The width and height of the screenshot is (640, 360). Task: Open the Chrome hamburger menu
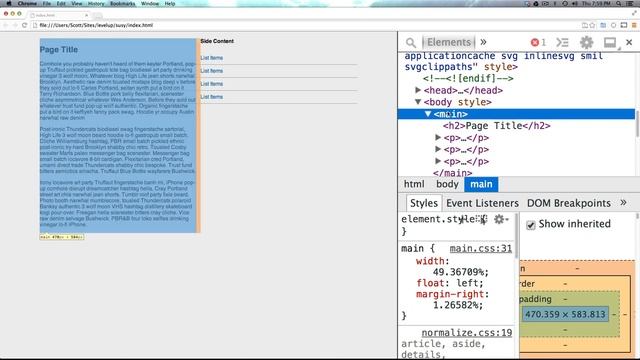(634, 25)
